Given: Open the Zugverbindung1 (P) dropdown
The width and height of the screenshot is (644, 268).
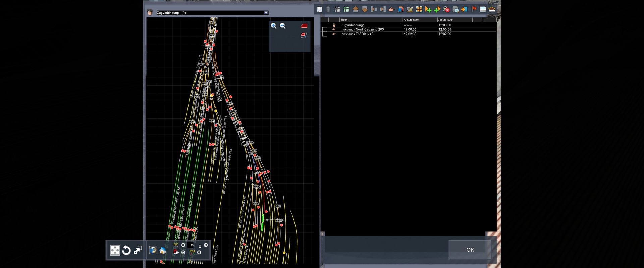Looking at the screenshot, I should pos(266,13).
